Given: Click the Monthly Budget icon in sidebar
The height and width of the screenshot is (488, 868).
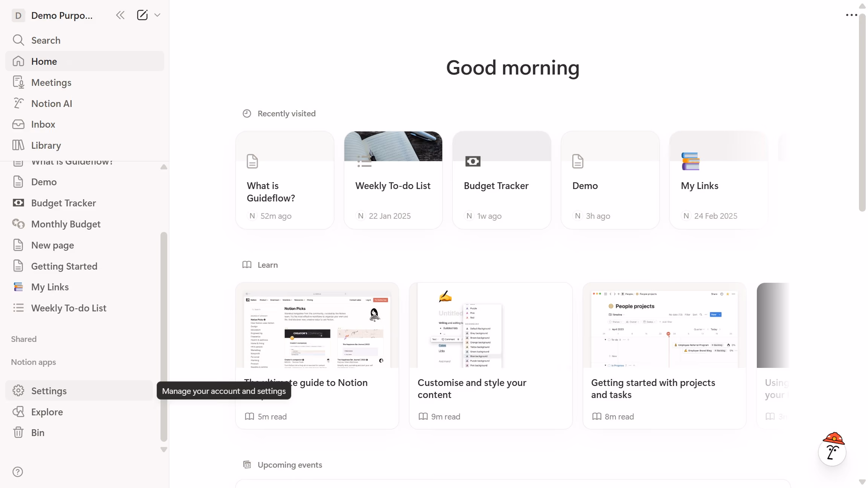Looking at the screenshot, I should 18,224.
